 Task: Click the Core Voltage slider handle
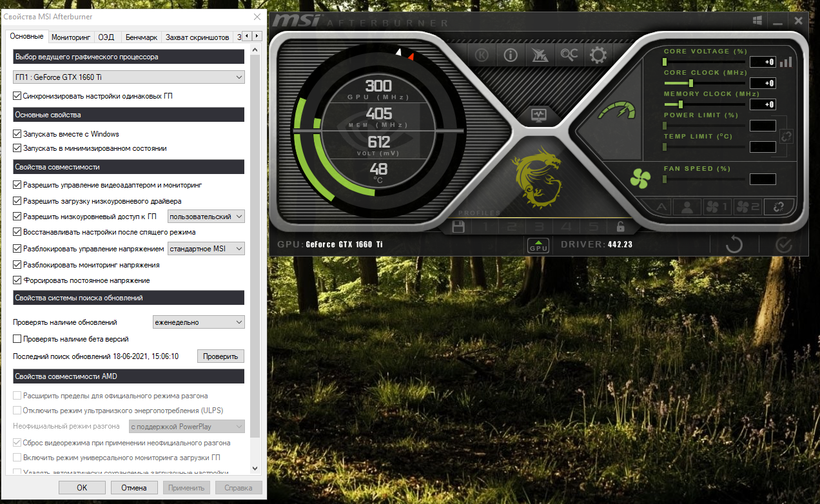coord(665,62)
